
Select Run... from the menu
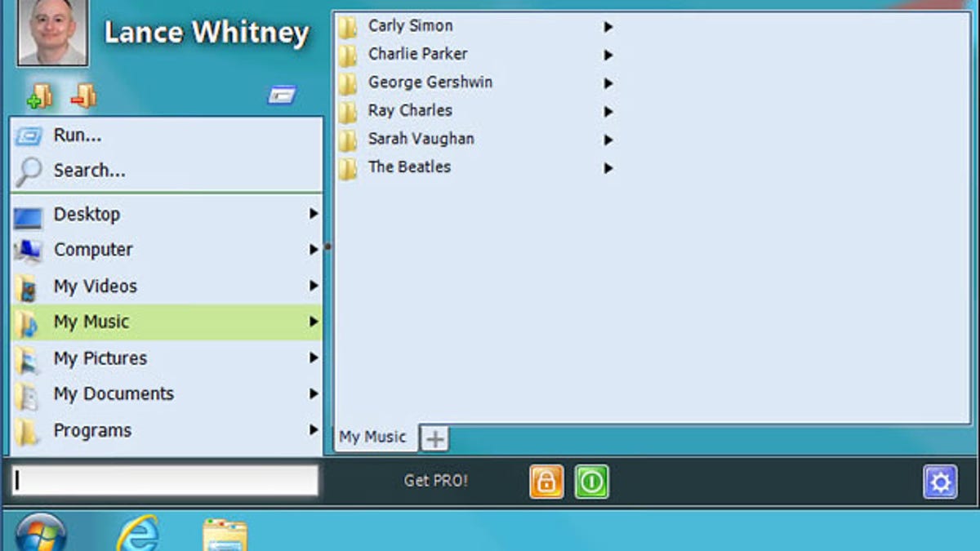[x=78, y=135]
